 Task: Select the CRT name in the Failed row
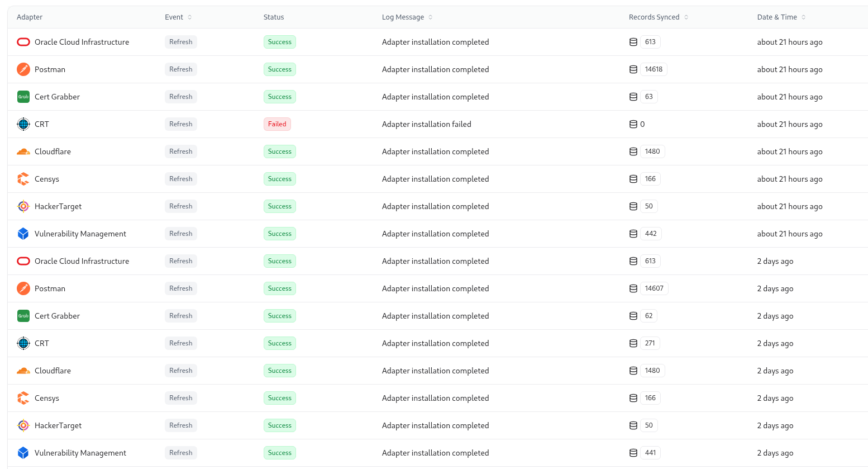click(42, 124)
